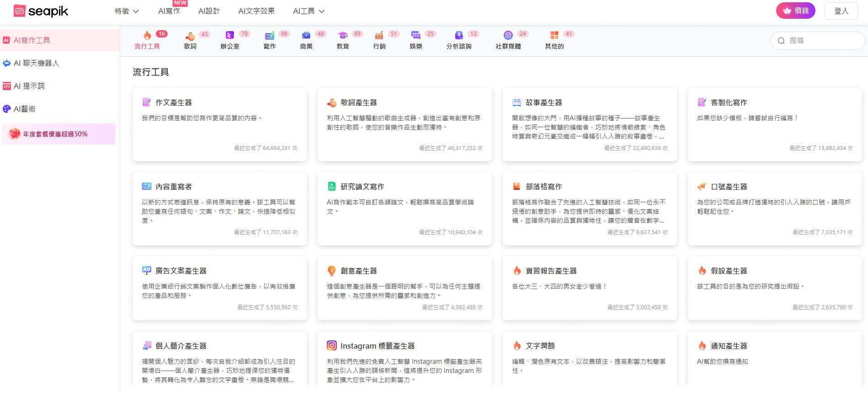Click the 廣告文案產生器 AD icon

click(146, 270)
